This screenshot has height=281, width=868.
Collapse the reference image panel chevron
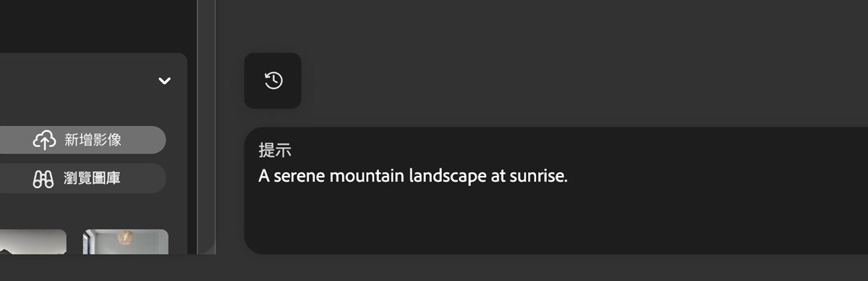click(x=165, y=80)
